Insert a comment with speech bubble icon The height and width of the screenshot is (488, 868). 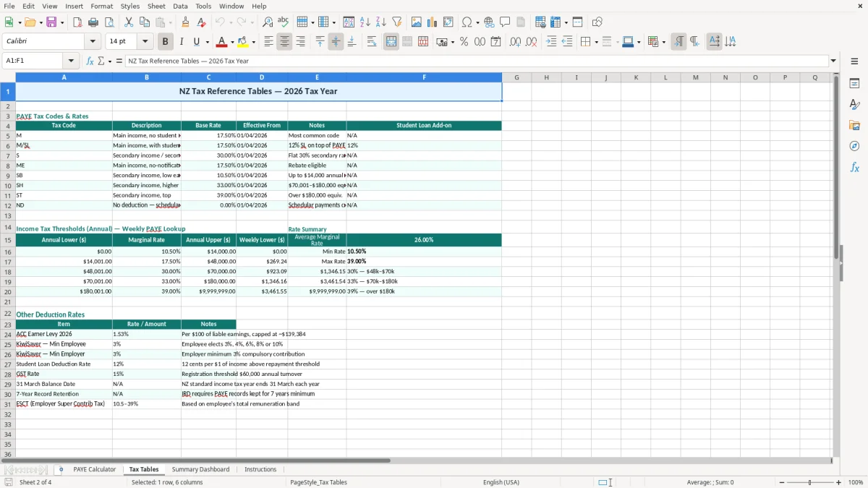[x=505, y=22]
